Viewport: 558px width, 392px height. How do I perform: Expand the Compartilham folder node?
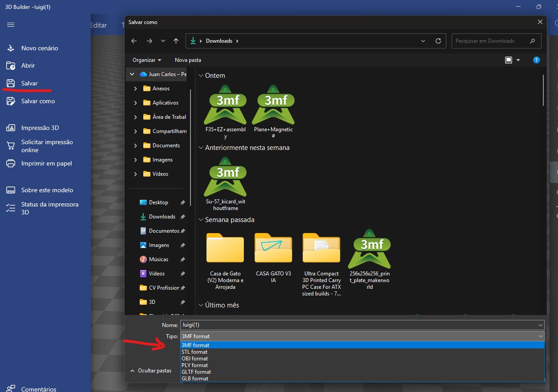(x=136, y=131)
